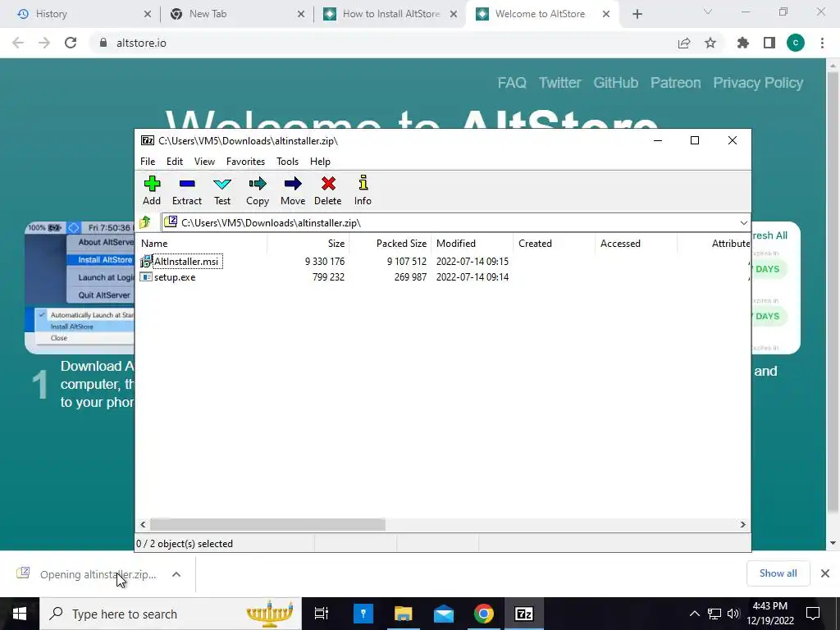Switch to How to Install AltStore tab

click(x=390, y=15)
